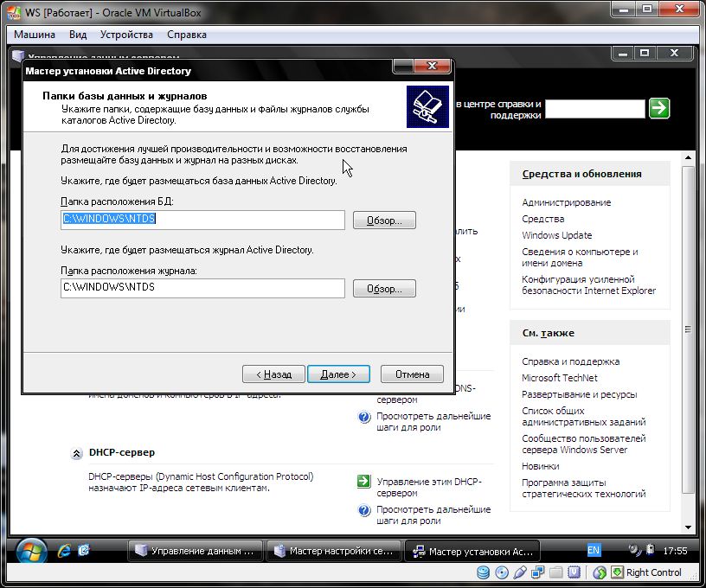The width and height of the screenshot is (706, 588).
Task: Click Обзор for database folder
Action: 384,220
